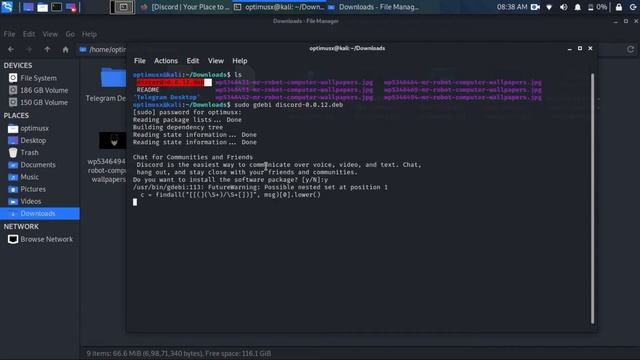640x360 pixels.
Task: Go forward in the File Manager toolbar
Action: pyautogui.click(x=29, y=49)
